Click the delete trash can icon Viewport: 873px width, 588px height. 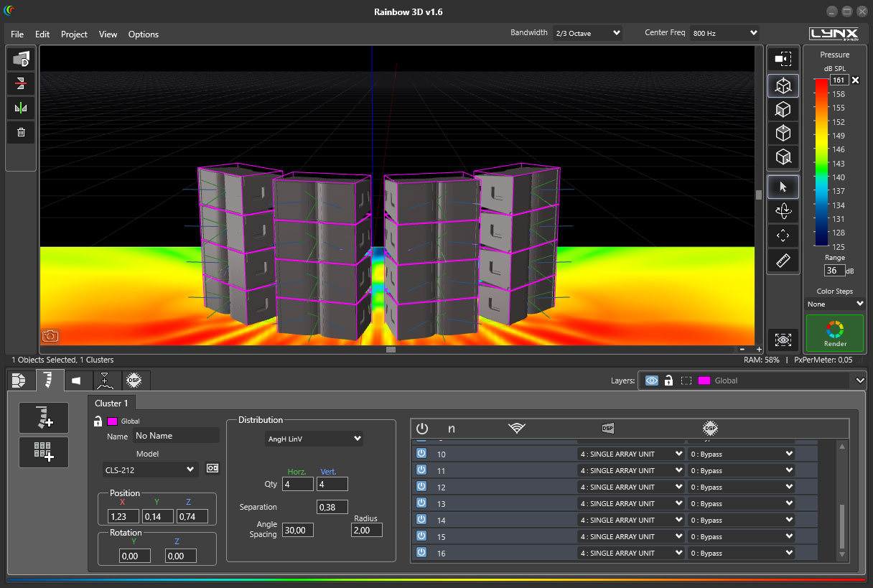tap(21, 132)
